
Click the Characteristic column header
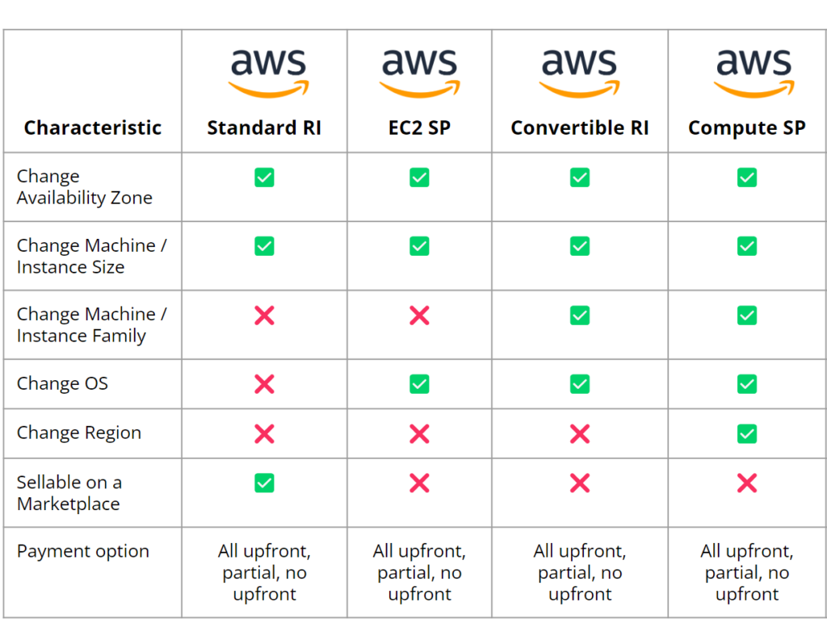click(93, 128)
